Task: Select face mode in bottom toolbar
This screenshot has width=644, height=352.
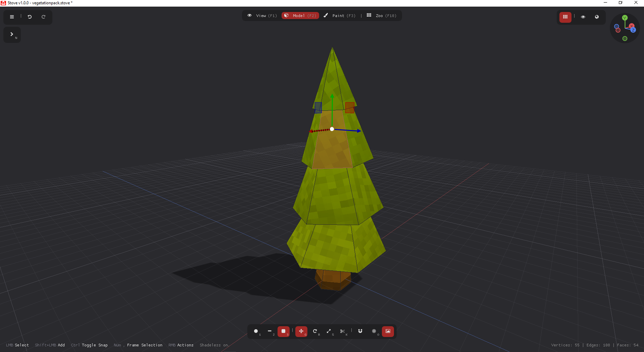Action: (284, 332)
